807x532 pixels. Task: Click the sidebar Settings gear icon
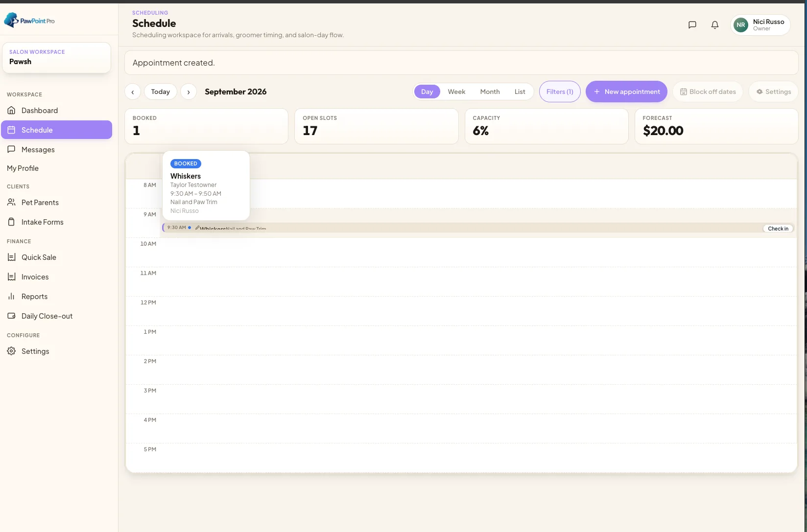(x=11, y=351)
